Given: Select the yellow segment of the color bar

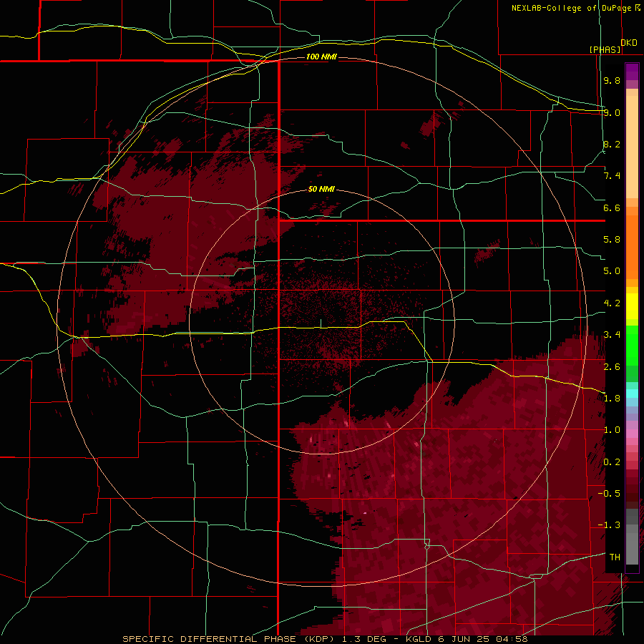Looking at the screenshot, I should point(632,306).
